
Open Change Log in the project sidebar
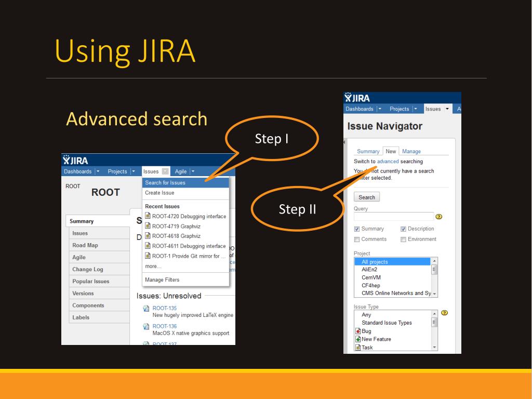coord(99,270)
